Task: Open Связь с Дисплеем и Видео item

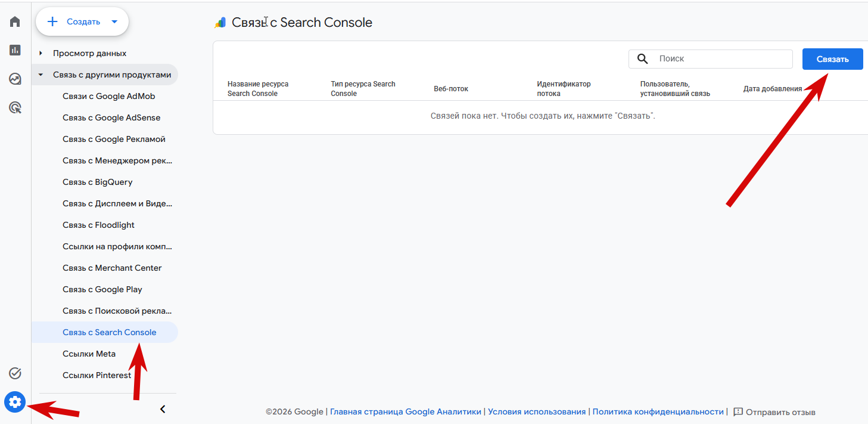Action: coord(117,203)
